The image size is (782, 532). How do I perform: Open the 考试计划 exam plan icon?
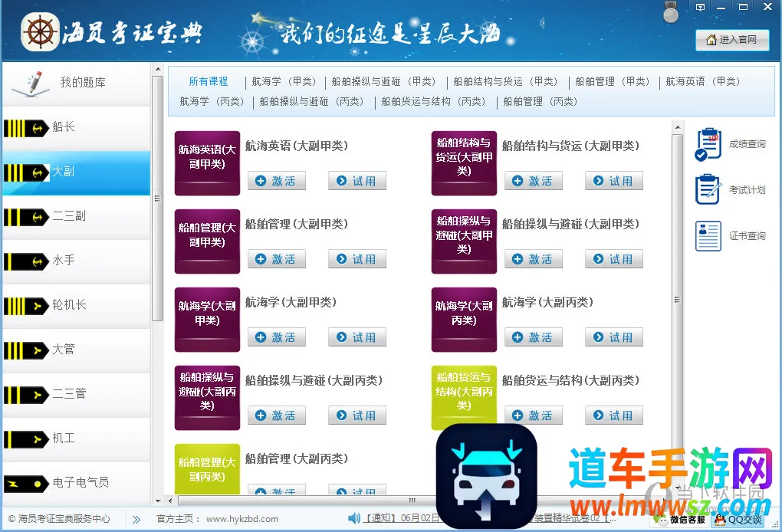[708, 189]
